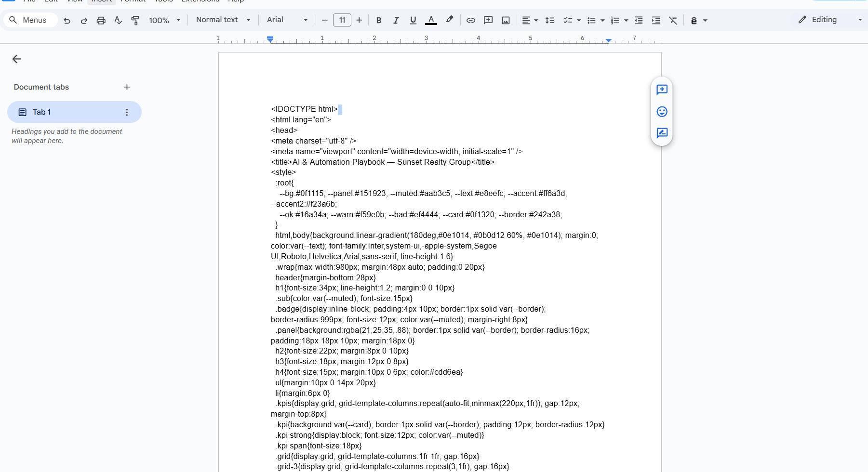The image size is (868, 472).
Task: Increase the paragraph indent
Action: pos(656,20)
